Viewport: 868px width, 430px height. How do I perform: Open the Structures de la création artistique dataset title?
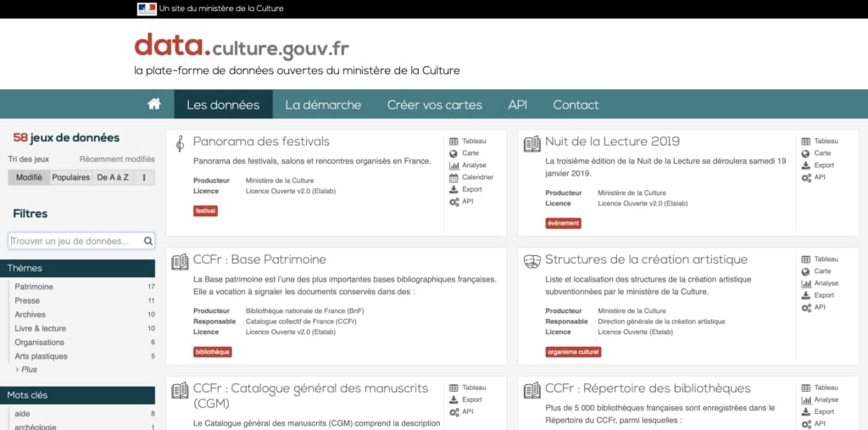coord(646,260)
